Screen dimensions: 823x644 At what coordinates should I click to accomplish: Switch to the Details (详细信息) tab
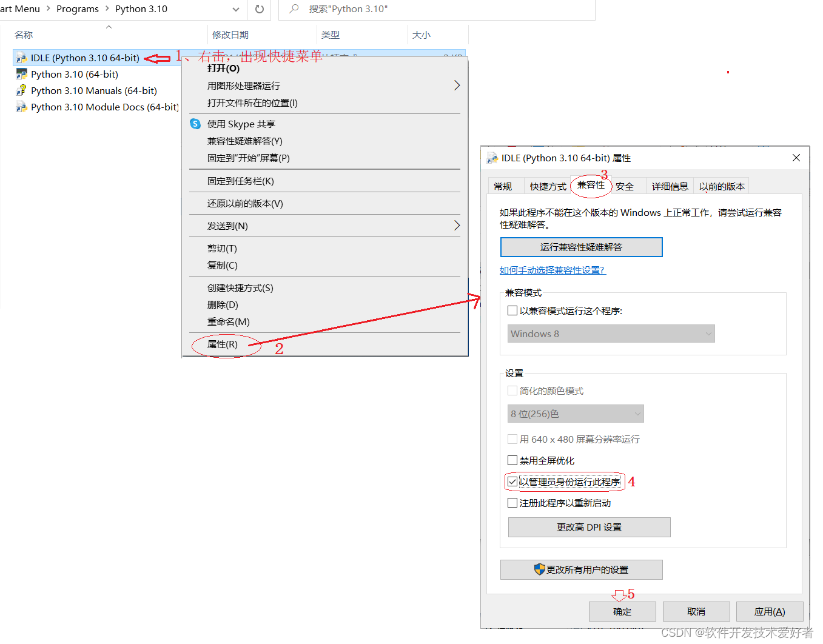click(x=670, y=186)
